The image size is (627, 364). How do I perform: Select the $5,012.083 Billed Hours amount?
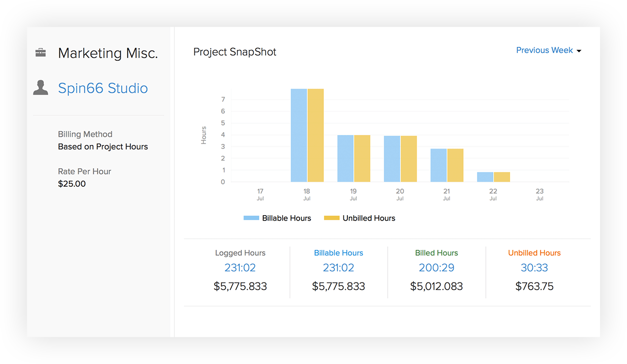(x=436, y=286)
